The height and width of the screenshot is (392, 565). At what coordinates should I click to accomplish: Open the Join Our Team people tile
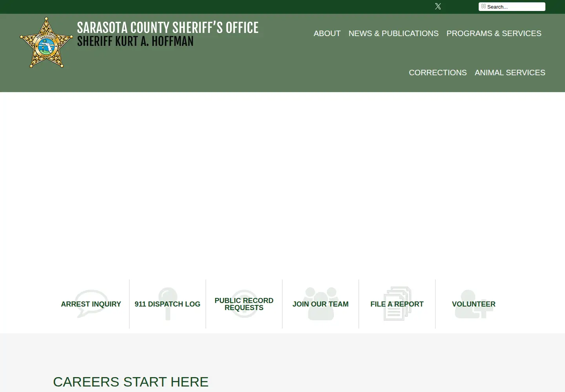pyautogui.click(x=321, y=304)
